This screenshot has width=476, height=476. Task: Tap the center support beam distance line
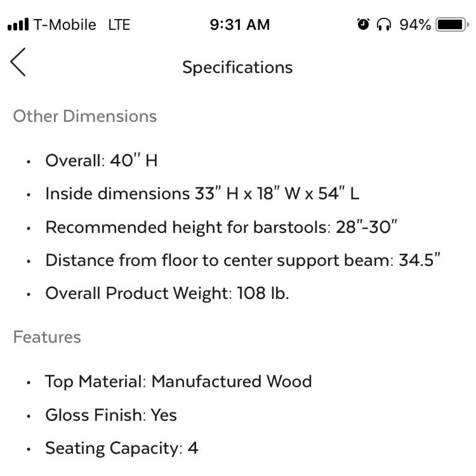243,261
